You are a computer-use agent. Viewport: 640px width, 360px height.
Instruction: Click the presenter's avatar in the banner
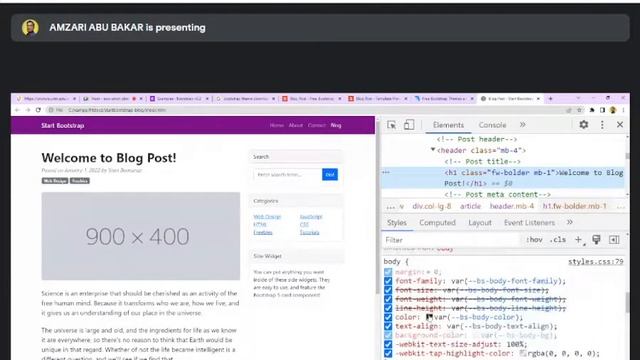coord(30,28)
